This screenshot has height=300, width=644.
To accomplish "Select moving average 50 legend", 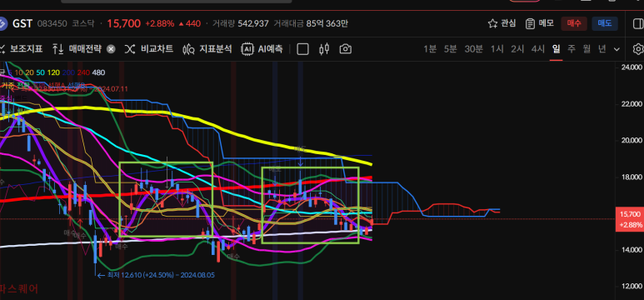I will 40,72.
